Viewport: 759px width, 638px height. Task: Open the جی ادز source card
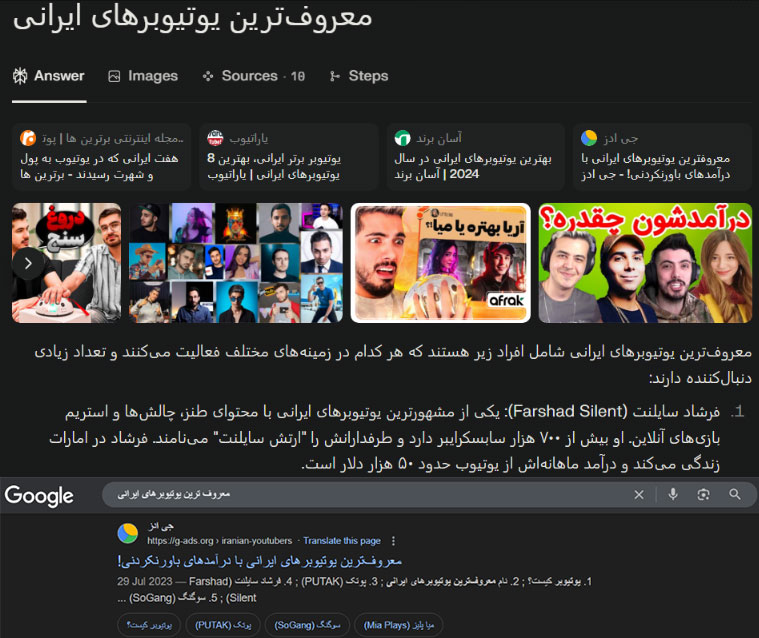click(x=662, y=157)
